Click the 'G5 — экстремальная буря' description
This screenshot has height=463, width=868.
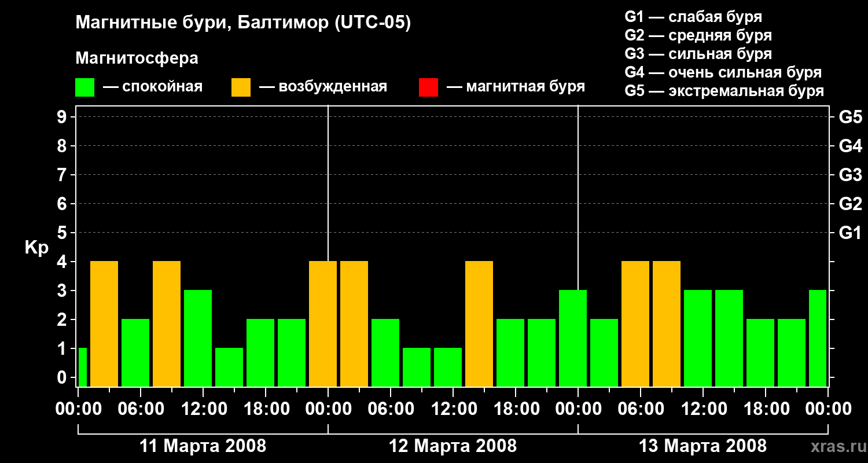[724, 91]
